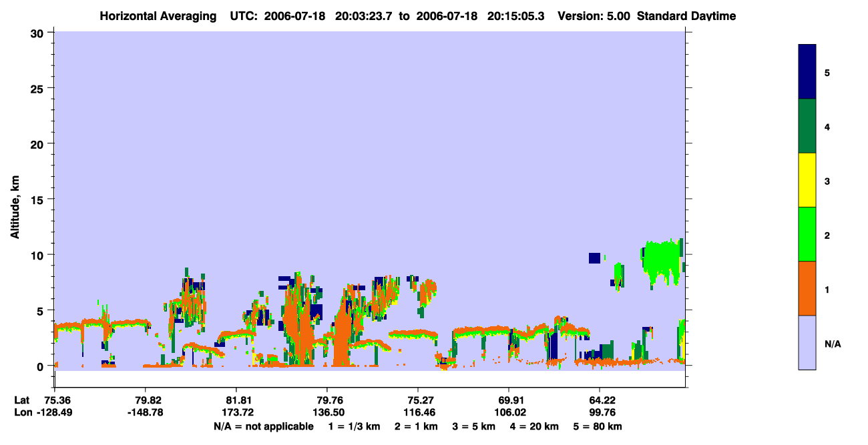The height and width of the screenshot is (445, 868).
Task: Click longitude value 106.02
Action: pos(509,413)
